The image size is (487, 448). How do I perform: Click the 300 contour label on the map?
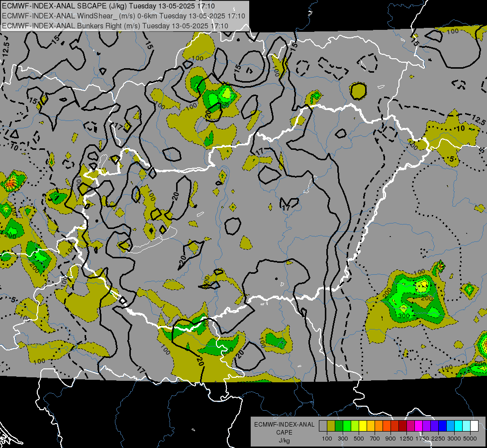[404, 316]
